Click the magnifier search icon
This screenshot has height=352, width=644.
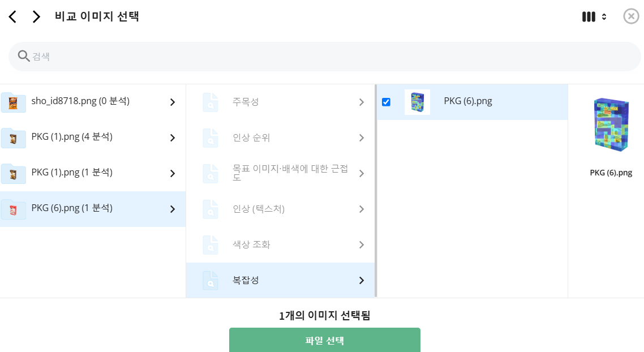pyautogui.click(x=23, y=56)
